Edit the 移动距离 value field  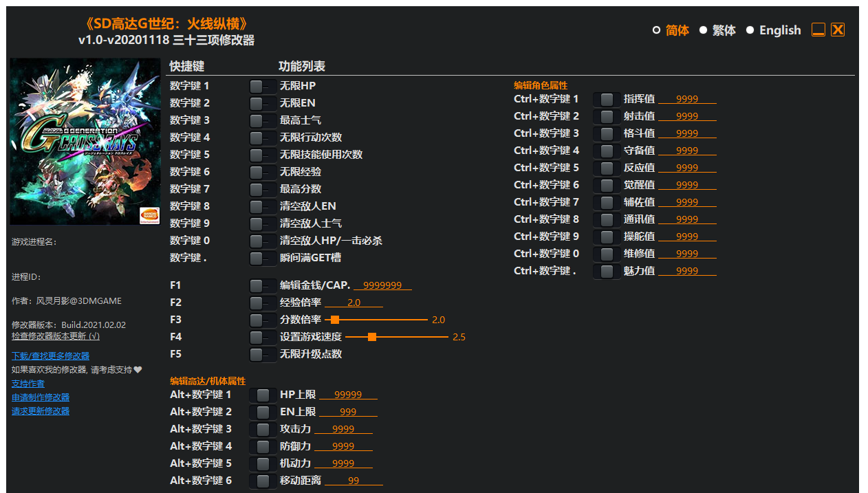(x=354, y=481)
